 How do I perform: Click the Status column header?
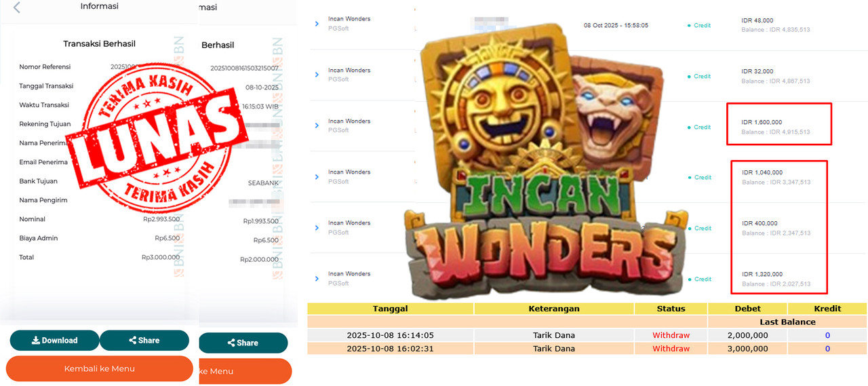[x=671, y=309]
